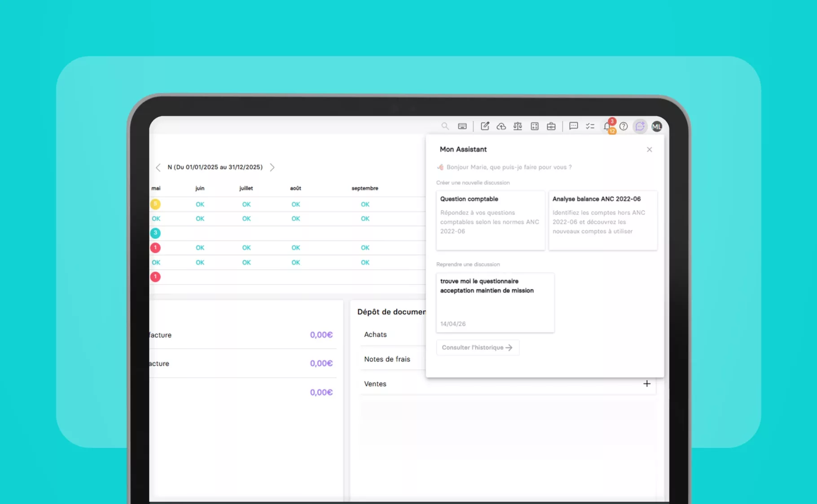Start a Question comptable discussion
Viewport: 817px width, 504px height.
coord(491,220)
